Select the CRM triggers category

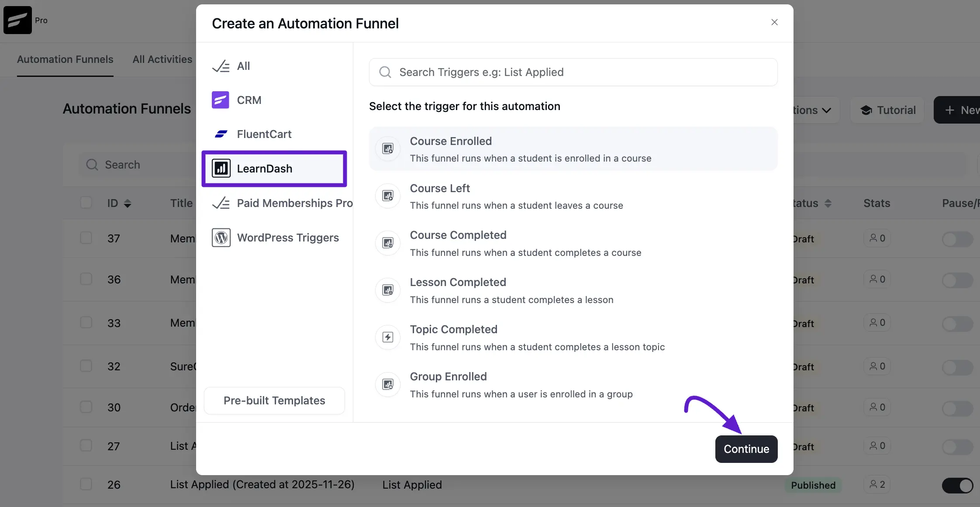[274, 100]
